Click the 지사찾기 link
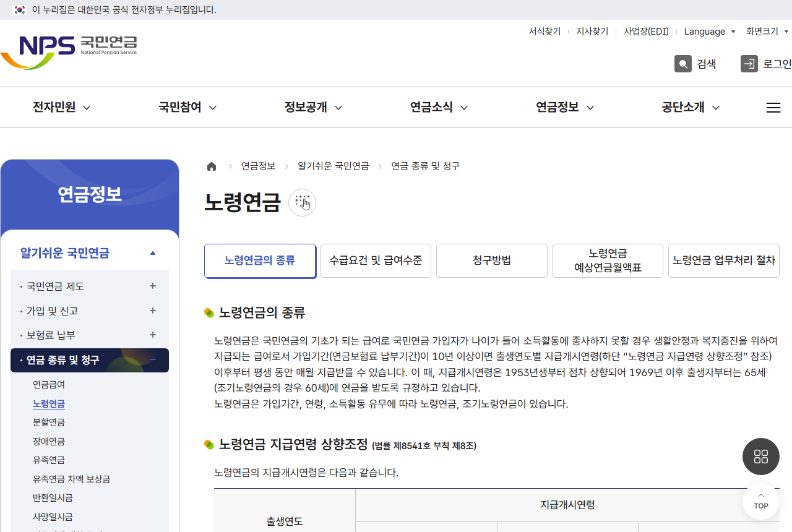Viewport: 792px width, 532px height. click(592, 32)
